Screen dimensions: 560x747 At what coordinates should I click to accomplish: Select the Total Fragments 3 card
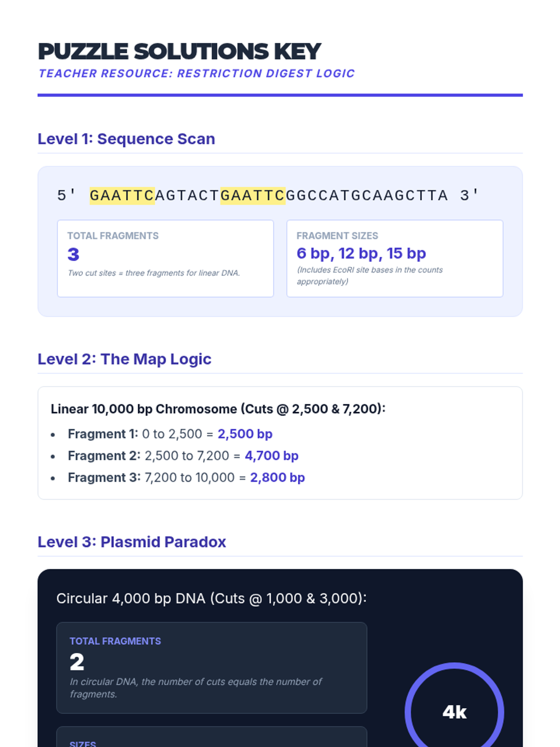165,258
